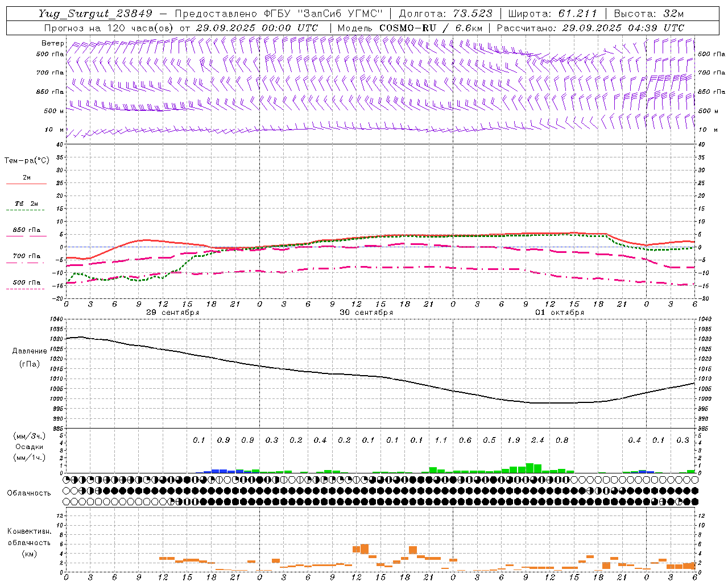Click the 'Осадки' precipitation label
728x582 pixels.
[29, 447]
